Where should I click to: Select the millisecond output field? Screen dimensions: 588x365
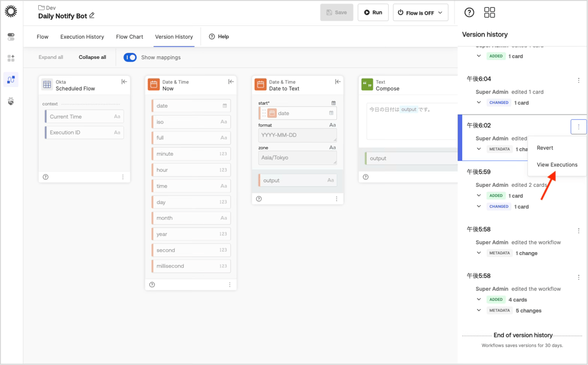point(191,266)
